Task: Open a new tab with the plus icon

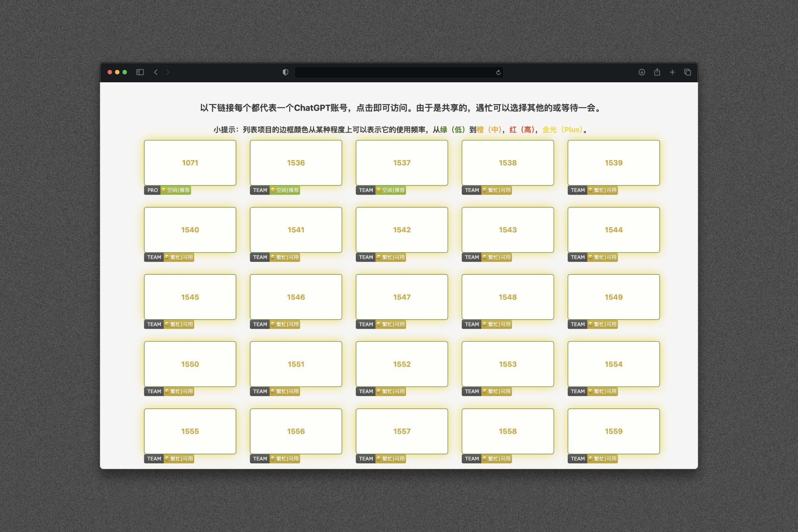Action: 672,72
